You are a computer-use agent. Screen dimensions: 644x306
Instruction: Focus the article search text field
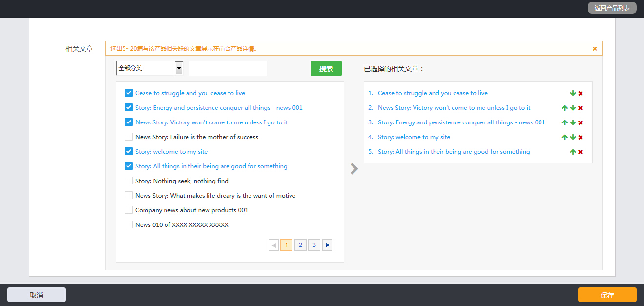228,68
